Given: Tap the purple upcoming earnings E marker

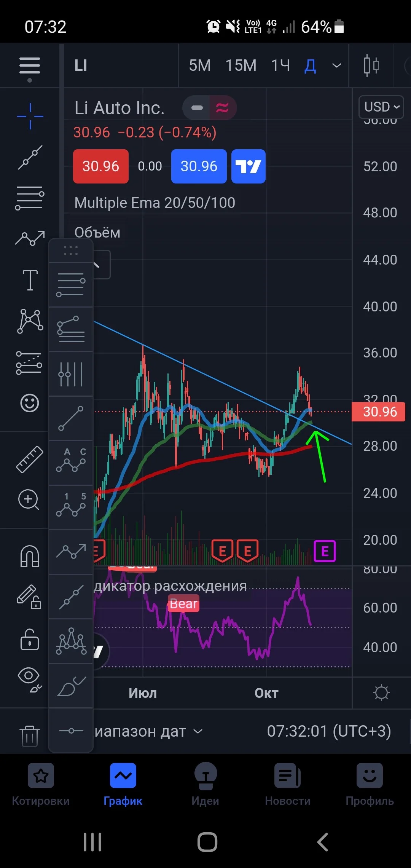Looking at the screenshot, I should click(325, 551).
